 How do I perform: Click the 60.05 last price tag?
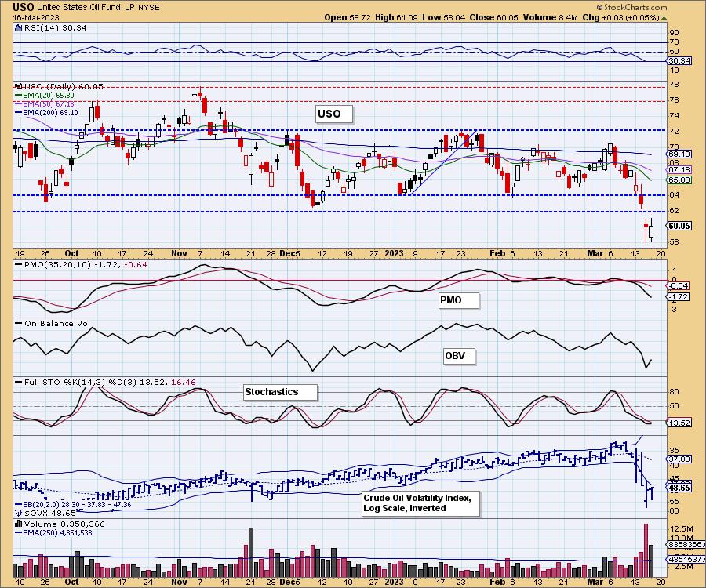pos(679,226)
